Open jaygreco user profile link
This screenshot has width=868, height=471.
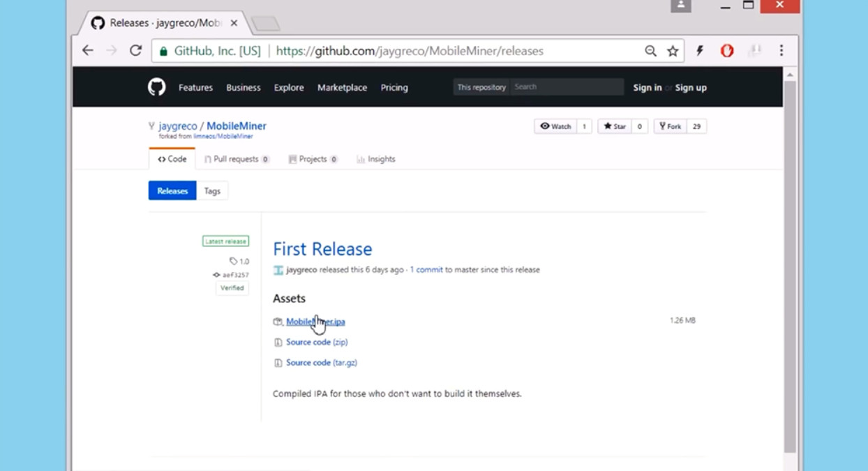(178, 126)
